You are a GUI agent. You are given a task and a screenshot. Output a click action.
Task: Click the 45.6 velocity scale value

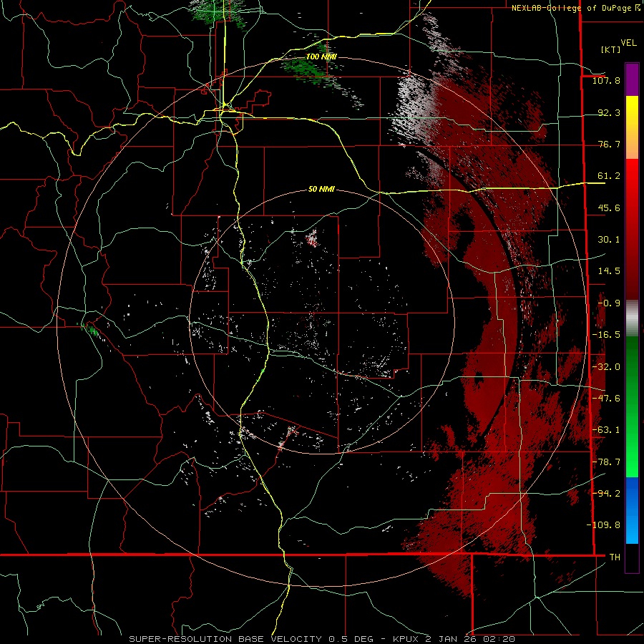pyautogui.click(x=609, y=208)
